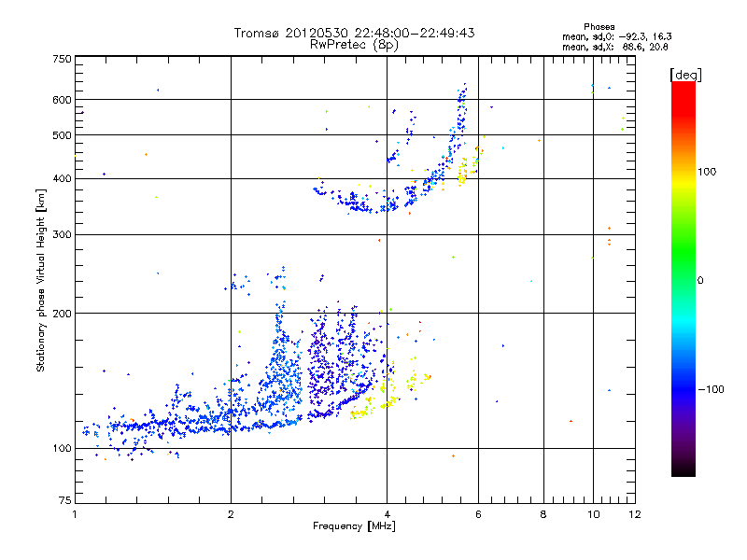Click the 'mean, sd,X: 88.6, 20.8' line
The width and height of the screenshot is (747, 560).
pos(615,47)
